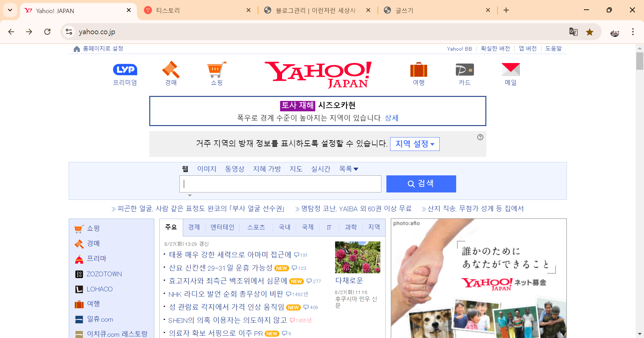Open sidebar 일휴.com item
Screen dimensions: 644x338
point(94,319)
